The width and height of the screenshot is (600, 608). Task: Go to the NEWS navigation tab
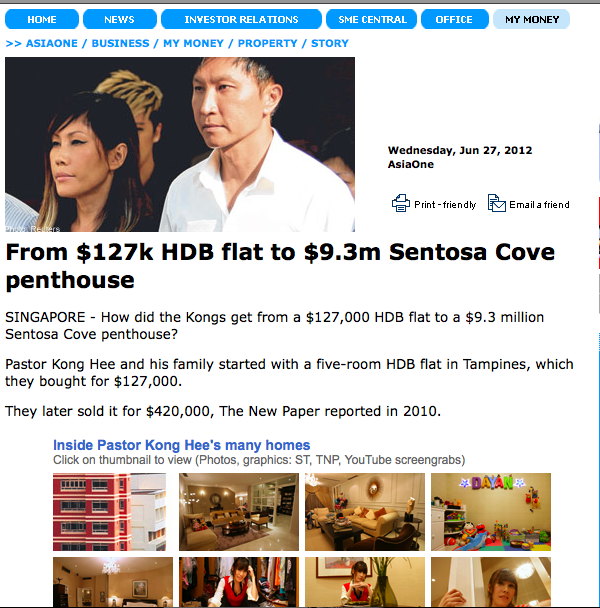[x=119, y=19]
